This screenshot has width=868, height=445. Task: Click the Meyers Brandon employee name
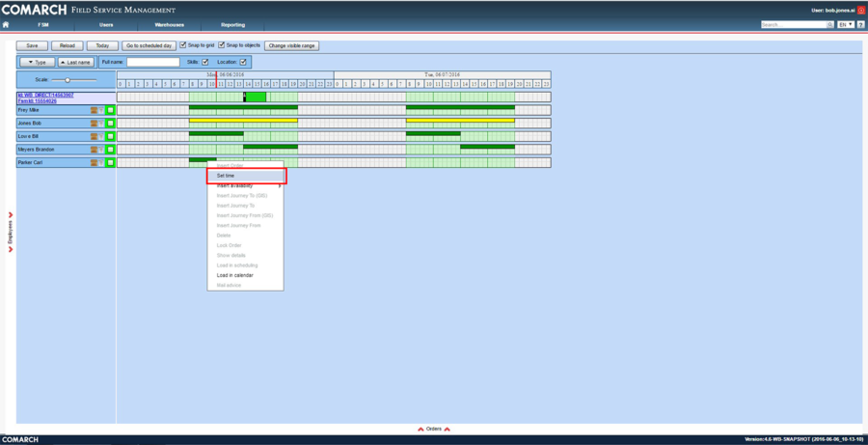36,150
